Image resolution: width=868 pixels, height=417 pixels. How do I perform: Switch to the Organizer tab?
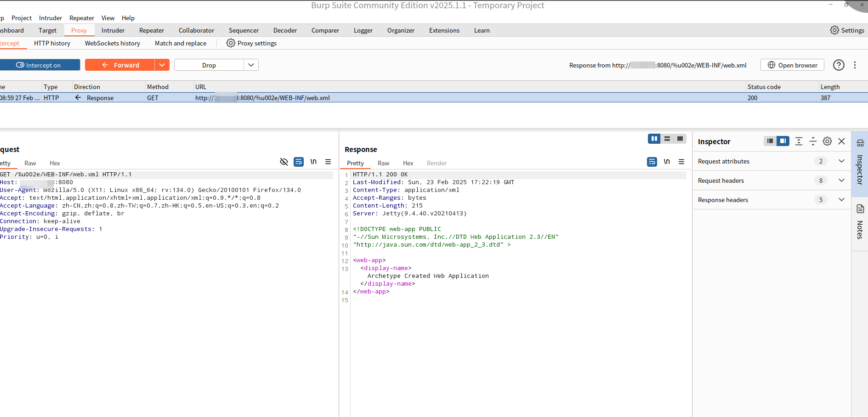[401, 30]
